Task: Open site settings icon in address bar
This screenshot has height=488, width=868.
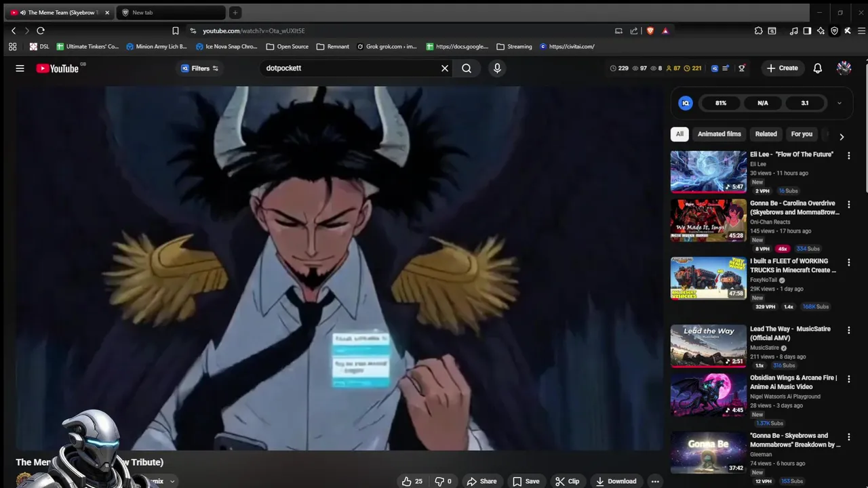Action: click(x=193, y=30)
